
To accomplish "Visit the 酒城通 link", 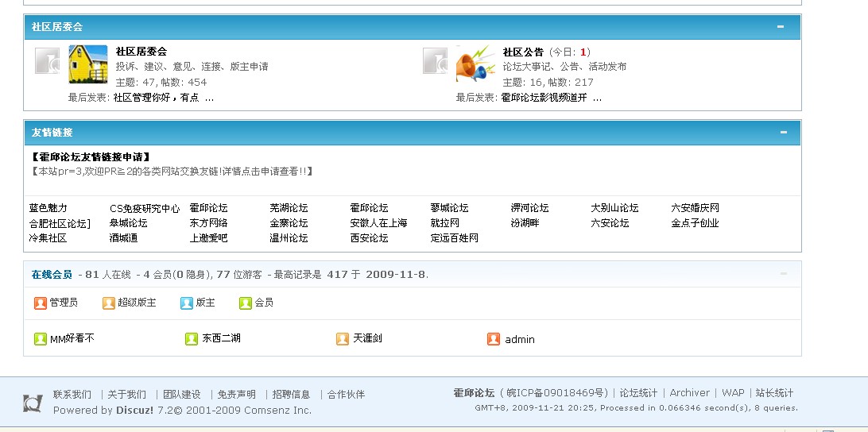I will tap(123, 238).
